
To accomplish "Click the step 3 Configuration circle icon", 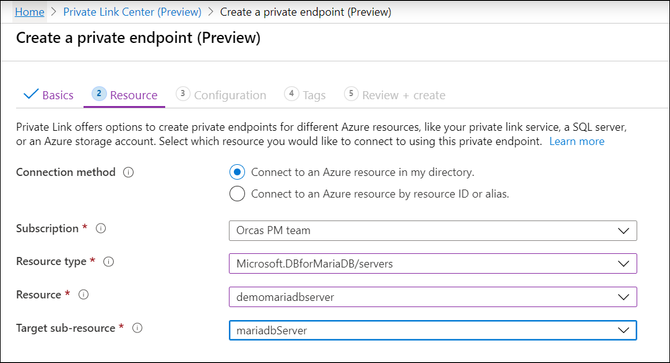I will 182,93.
